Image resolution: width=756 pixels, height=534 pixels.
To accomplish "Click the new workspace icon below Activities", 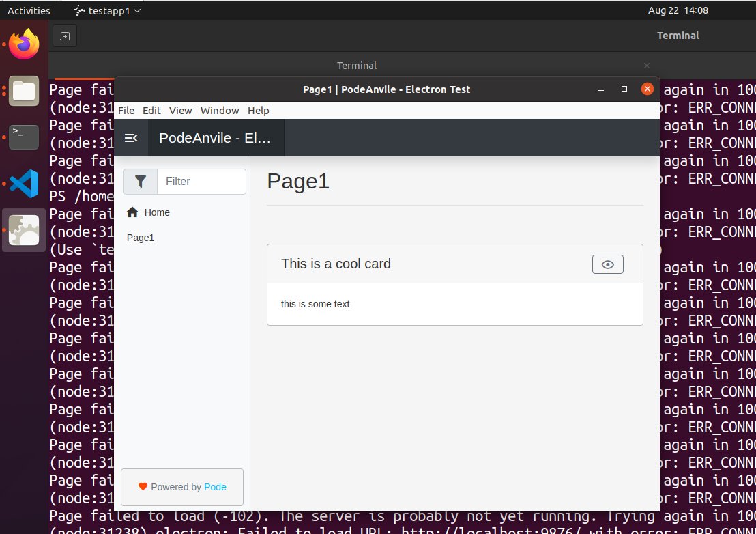I will (x=64, y=36).
